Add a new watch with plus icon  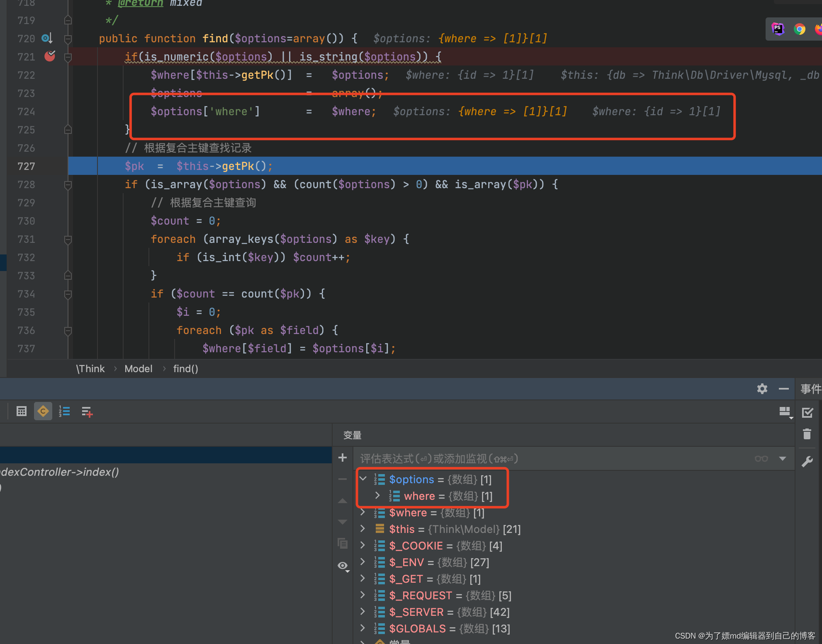coord(343,458)
